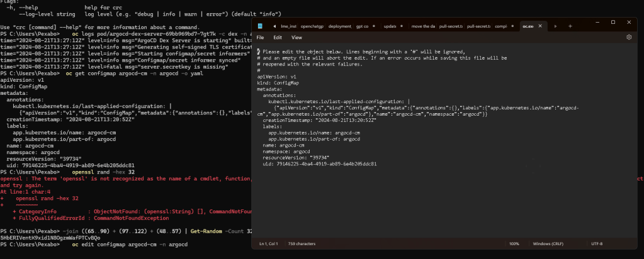Click 'metadata:' line in Notepad editor
This screenshot has height=259, width=644.
269,89
